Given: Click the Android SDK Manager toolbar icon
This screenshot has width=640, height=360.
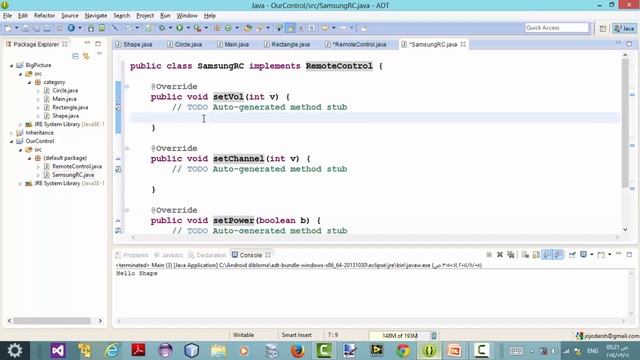Looking at the screenshot, I should click(91, 28).
